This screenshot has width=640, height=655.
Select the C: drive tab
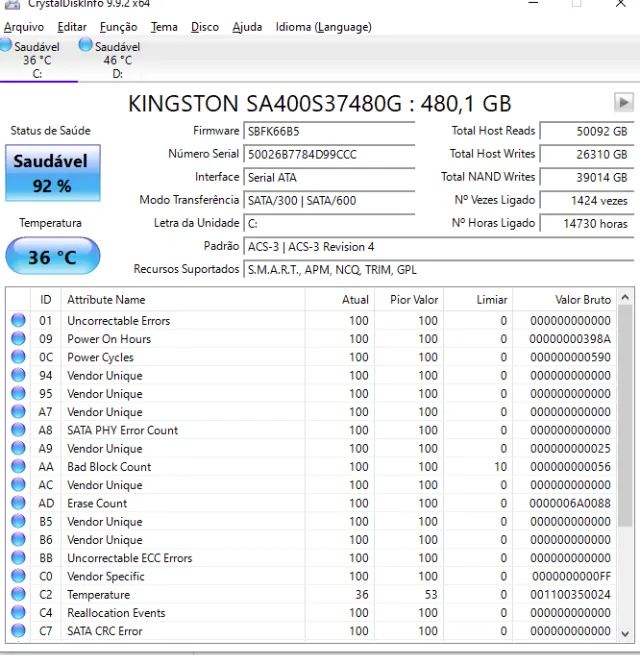tap(37, 59)
